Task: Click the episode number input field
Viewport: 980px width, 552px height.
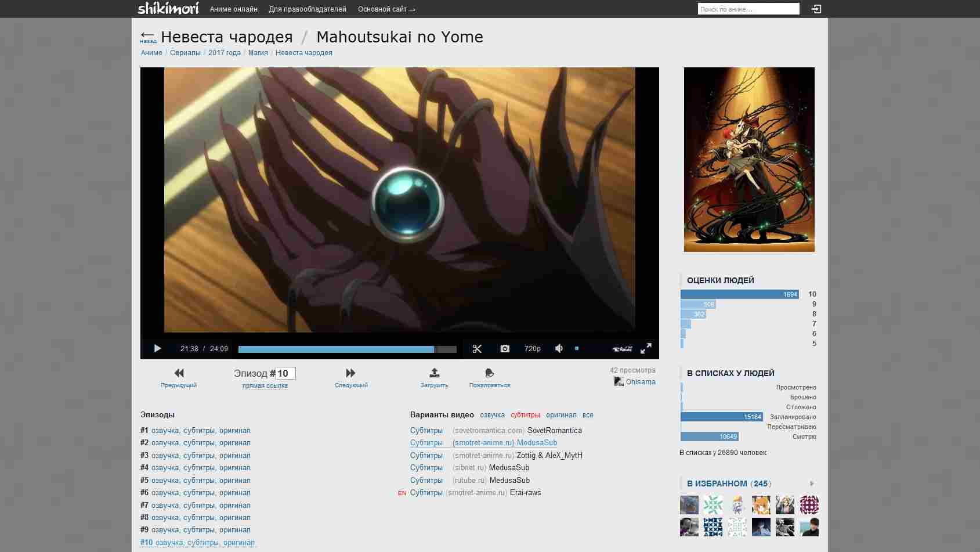Action: tap(285, 373)
